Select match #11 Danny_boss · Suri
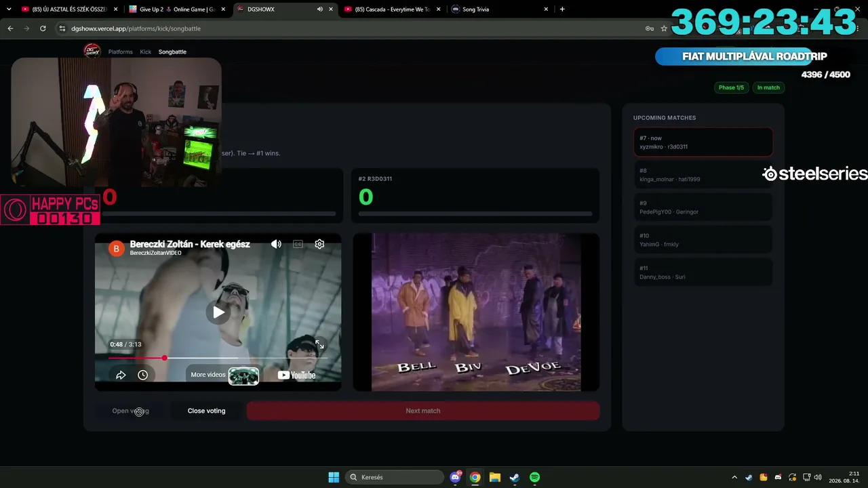The height and width of the screenshot is (488, 868). coord(703,272)
